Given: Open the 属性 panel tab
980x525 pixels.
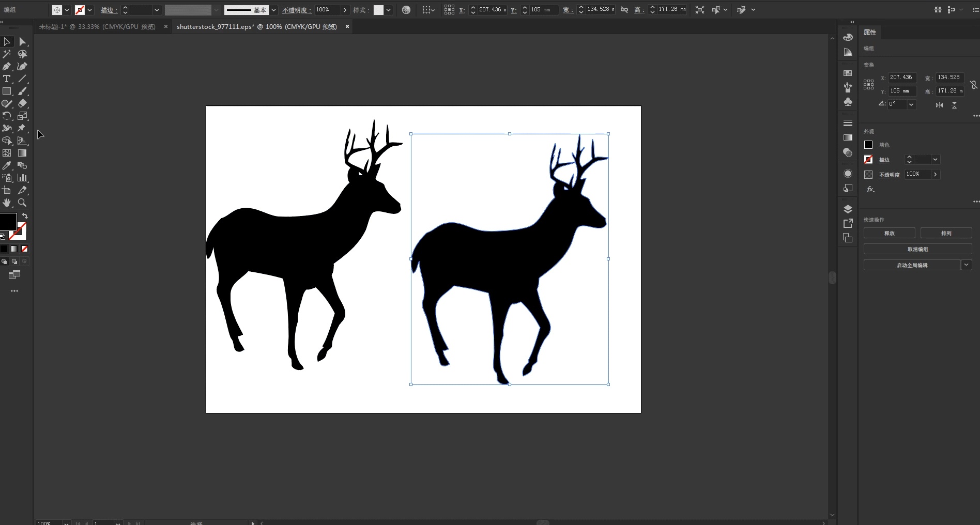Looking at the screenshot, I should [x=870, y=32].
